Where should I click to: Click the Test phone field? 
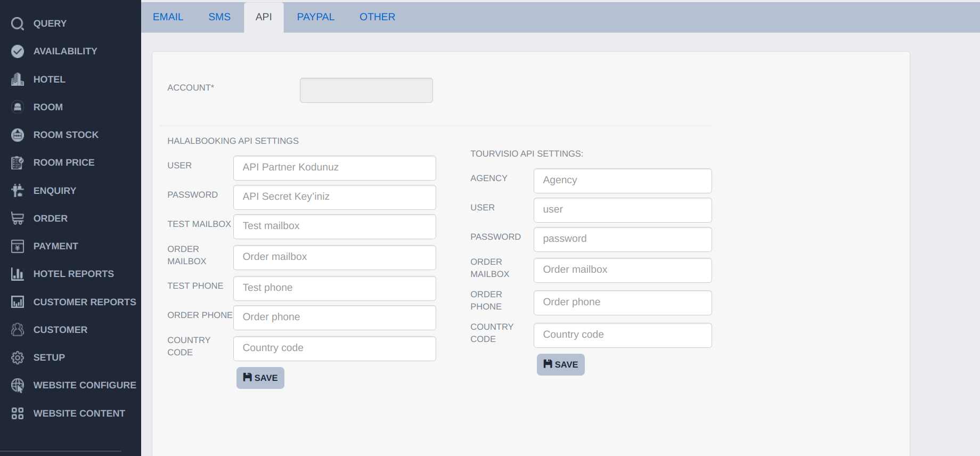coord(334,288)
